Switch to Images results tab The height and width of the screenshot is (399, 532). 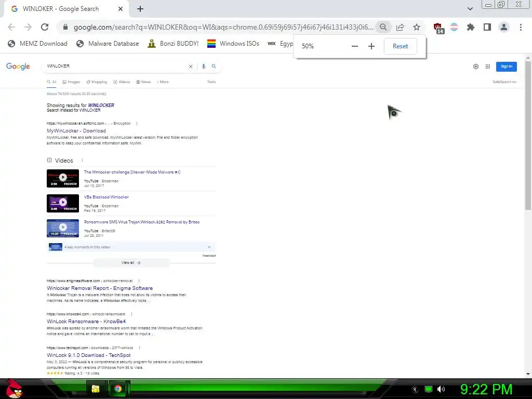click(71, 82)
